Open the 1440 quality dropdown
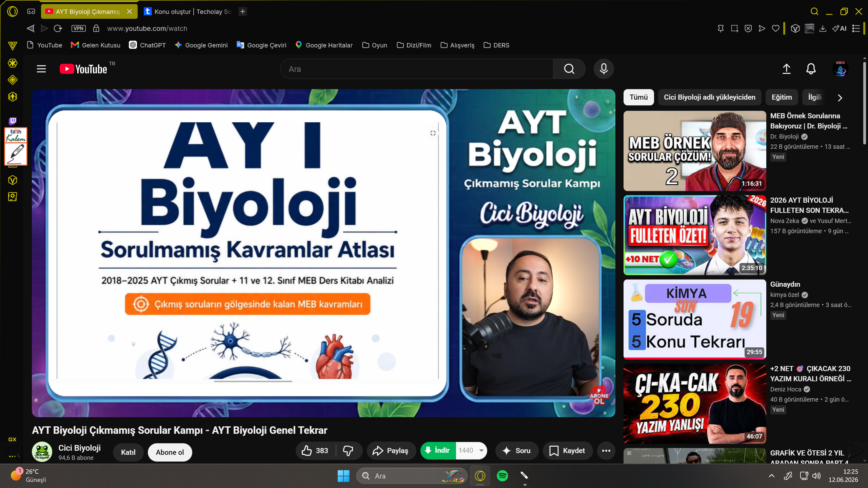 (472, 451)
